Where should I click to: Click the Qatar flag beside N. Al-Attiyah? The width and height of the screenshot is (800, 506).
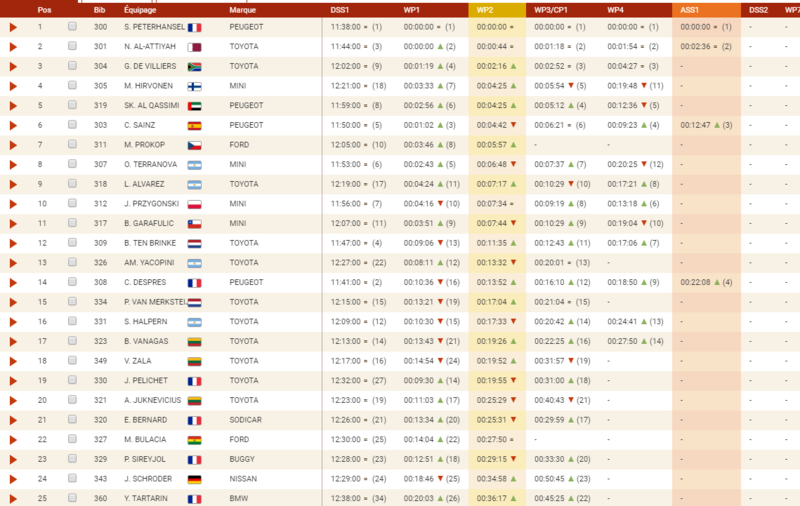[194, 47]
